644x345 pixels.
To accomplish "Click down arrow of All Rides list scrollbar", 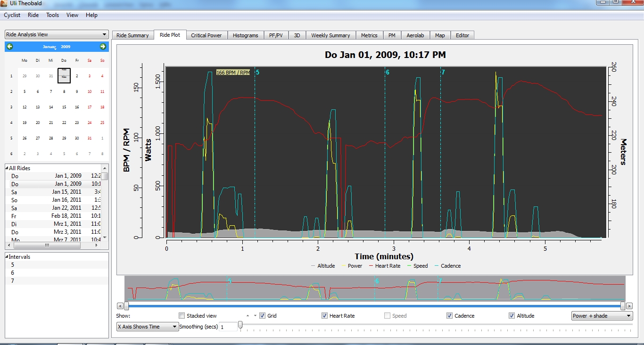I will [106, 238].
